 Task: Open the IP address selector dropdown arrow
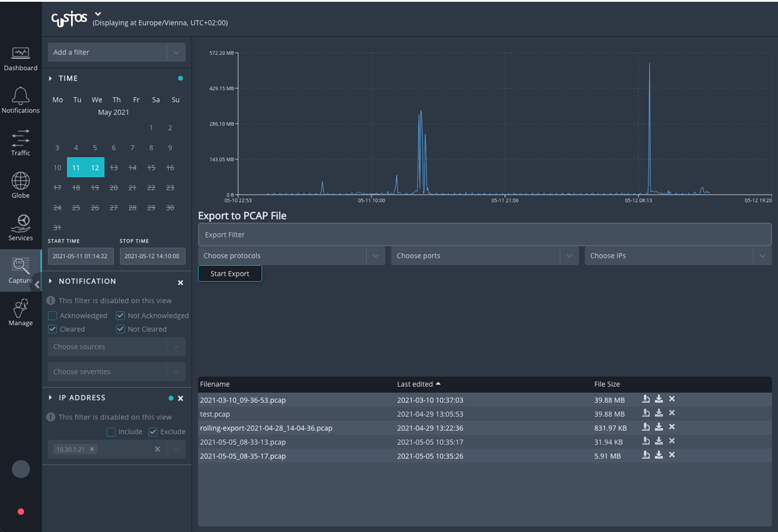(x=176, y=449)
